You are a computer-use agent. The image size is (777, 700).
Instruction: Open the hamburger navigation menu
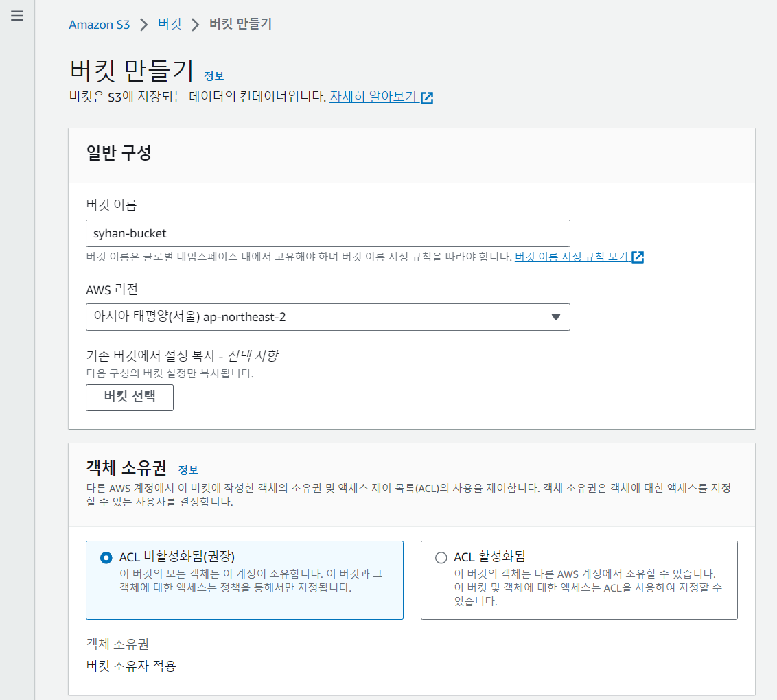click(x=17, y=16)
